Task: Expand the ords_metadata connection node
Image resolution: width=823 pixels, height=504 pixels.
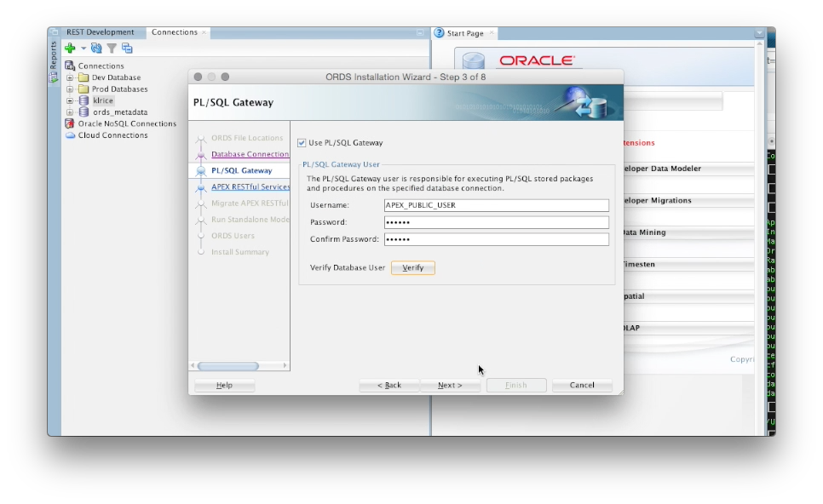Action: (69, 112)
